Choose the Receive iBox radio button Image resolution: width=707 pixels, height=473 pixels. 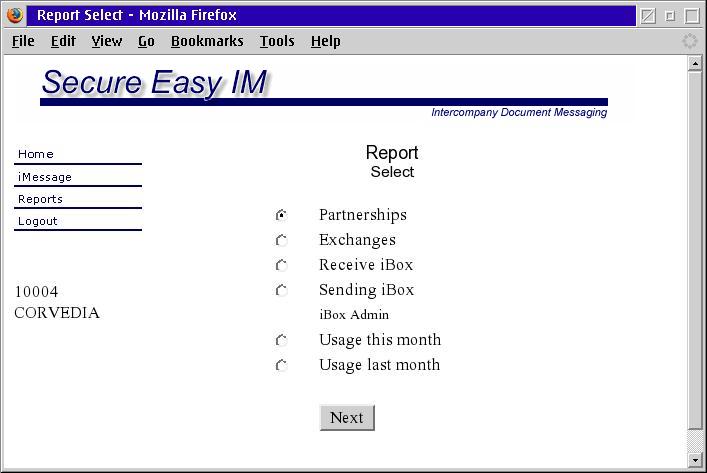click(x=282, y=265)
